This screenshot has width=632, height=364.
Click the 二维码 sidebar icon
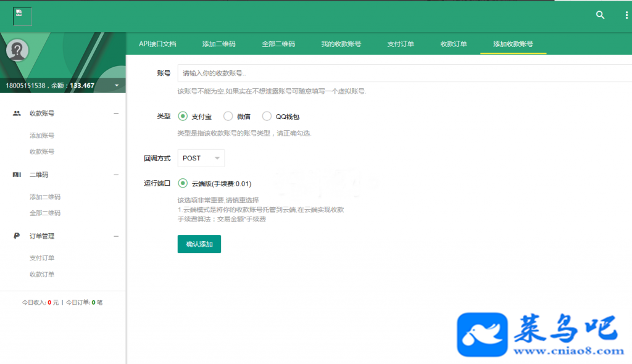pyautogui.click(x=17, y=175)
